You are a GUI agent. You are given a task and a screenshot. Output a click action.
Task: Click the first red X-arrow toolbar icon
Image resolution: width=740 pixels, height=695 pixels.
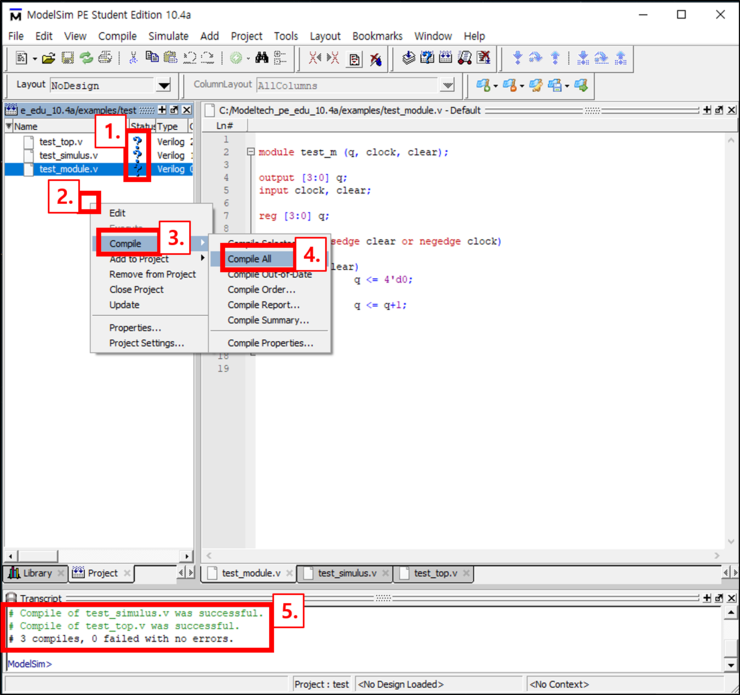coord(315,58)
